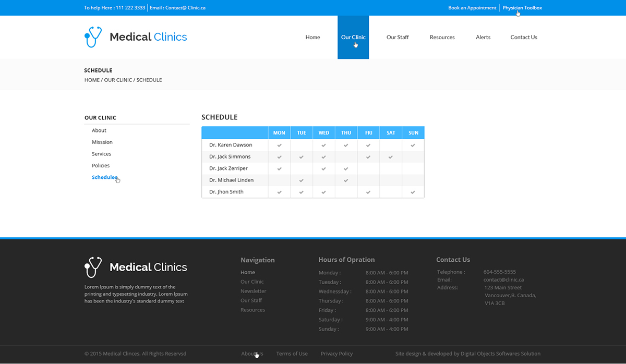The image size is (626, 364).
Task: Click the Privacy Policy footer link
Action: pyautogui.click(x=336, y=354)
